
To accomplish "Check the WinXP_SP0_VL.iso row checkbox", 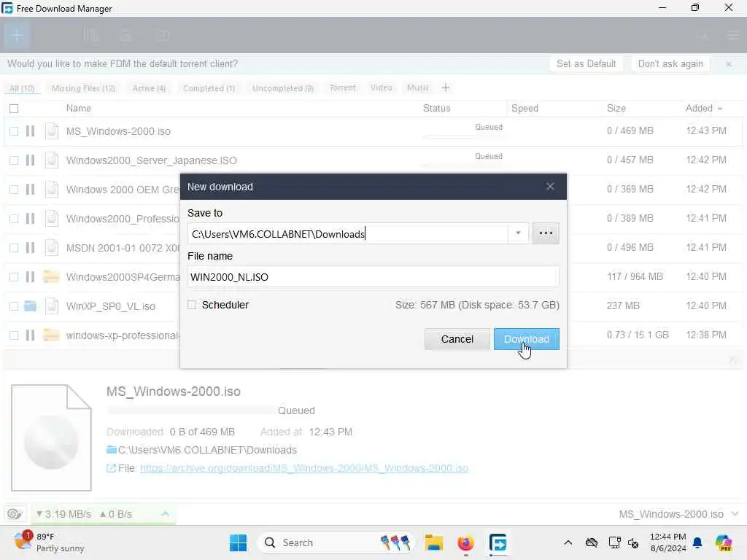I will click(x=14, y=306).
